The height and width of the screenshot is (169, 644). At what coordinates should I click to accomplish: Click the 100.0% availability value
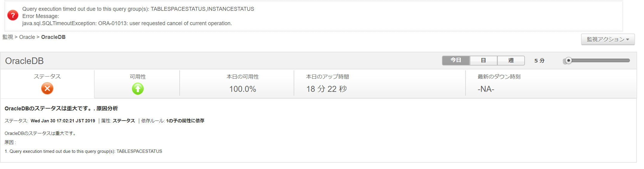(243, 89)
